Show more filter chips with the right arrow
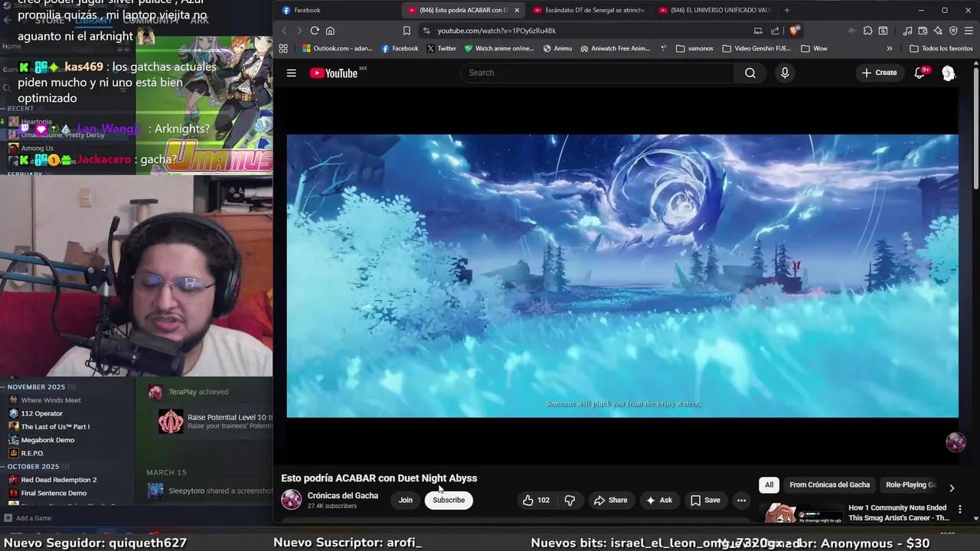980x551 pixels. (952, 487)
